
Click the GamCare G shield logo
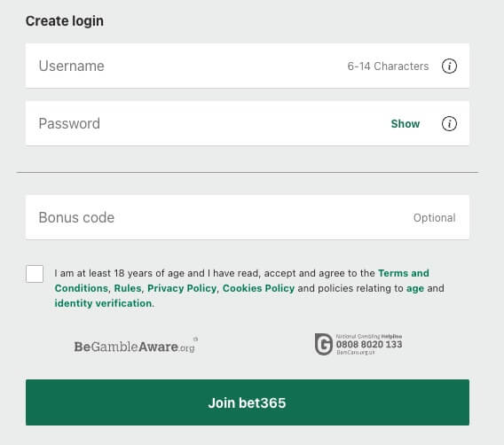tap(323, 344)
